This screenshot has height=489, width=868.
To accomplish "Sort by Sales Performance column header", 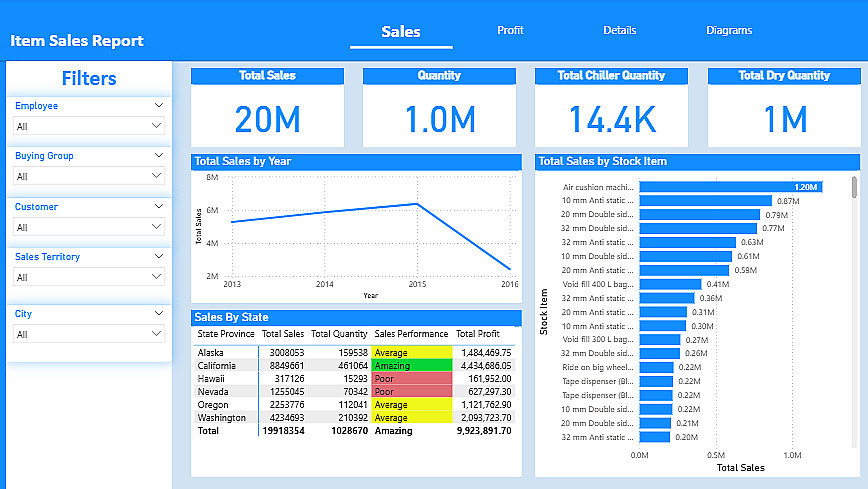I will coord(411,334).
